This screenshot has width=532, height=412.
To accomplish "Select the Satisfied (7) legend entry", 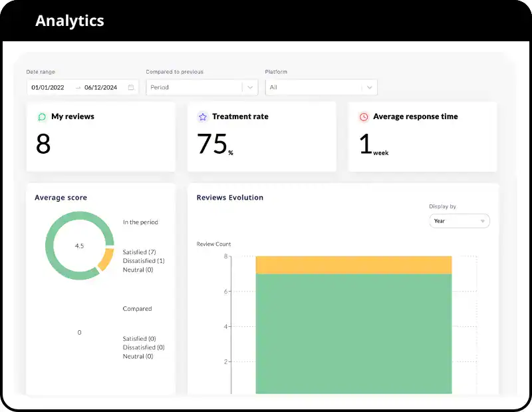I will click(139, 252).
